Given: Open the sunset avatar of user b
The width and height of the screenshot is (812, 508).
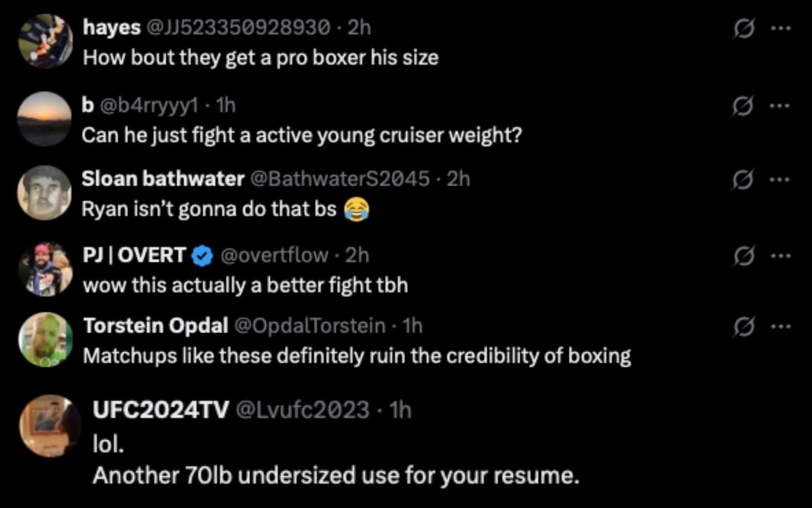Looking at the screenshot, I should pyautogui.click(x=44, y=119).
